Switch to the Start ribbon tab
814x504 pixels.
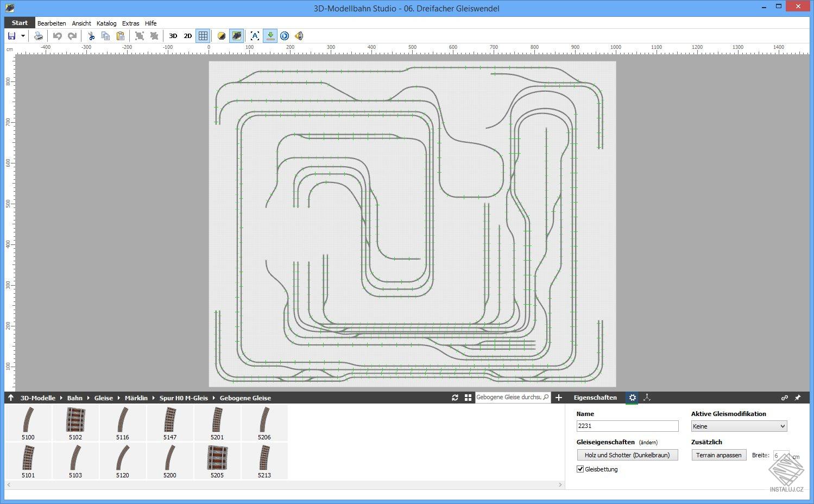click(x=18, y=22)
